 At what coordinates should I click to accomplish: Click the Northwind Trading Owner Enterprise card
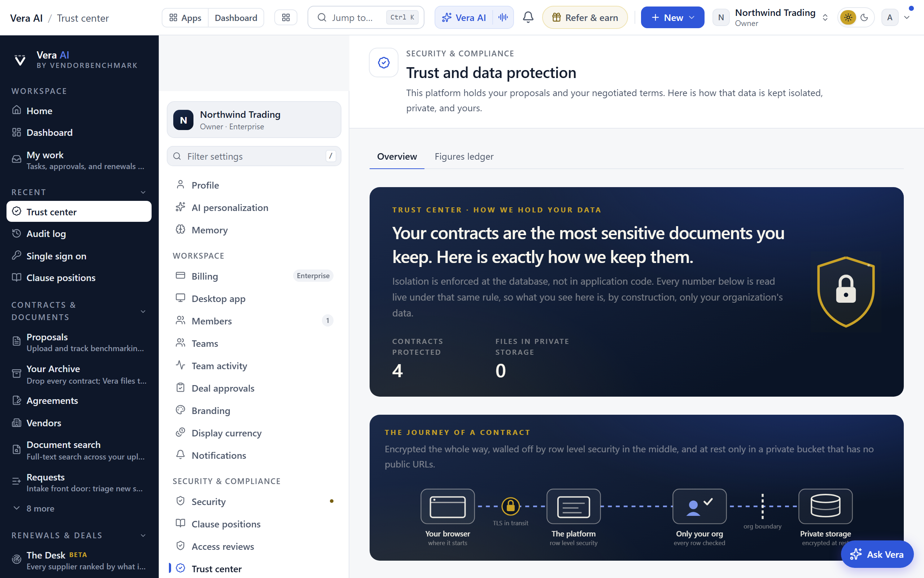254,120
